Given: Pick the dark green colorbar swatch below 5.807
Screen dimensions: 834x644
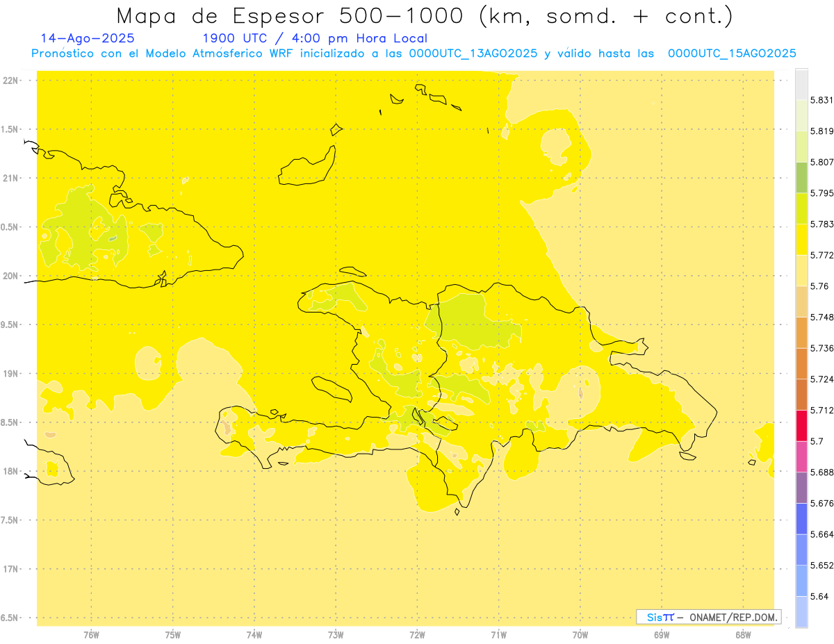Looking at the screenshot, I should coord(801,177).
